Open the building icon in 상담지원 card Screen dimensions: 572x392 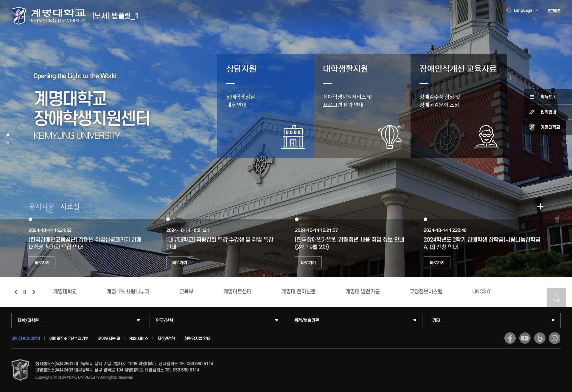click(293, 137)
